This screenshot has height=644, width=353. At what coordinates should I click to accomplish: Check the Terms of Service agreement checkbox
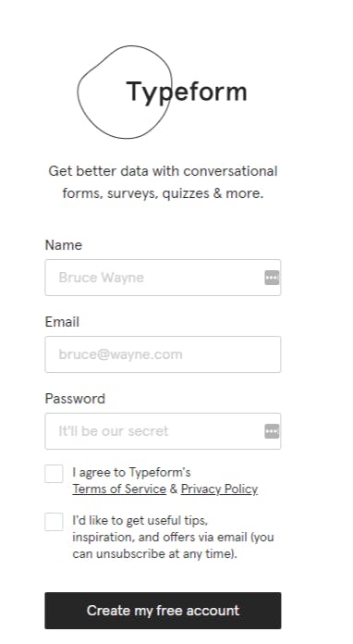coord(54,474)
